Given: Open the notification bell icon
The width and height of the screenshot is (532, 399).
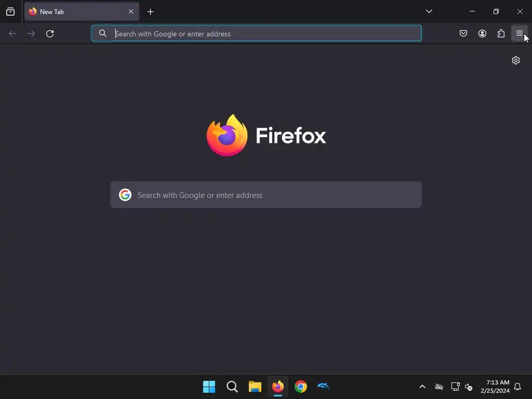Looking at the screenshot, I should [x=517, y=387].
